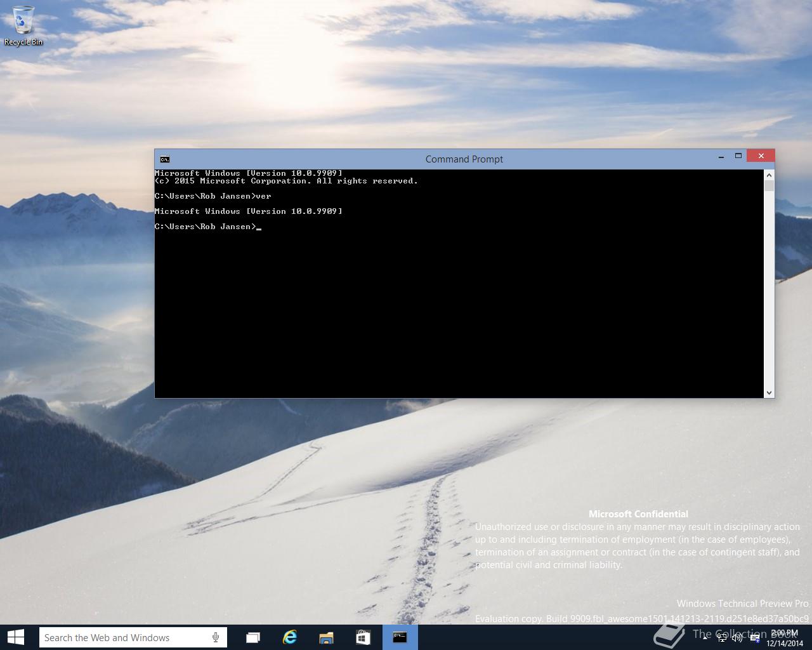This screenshot has width=812, height=650.
Task: Click the Command Prompt scrollbar down arrow
Action: (x=769, y=393)
